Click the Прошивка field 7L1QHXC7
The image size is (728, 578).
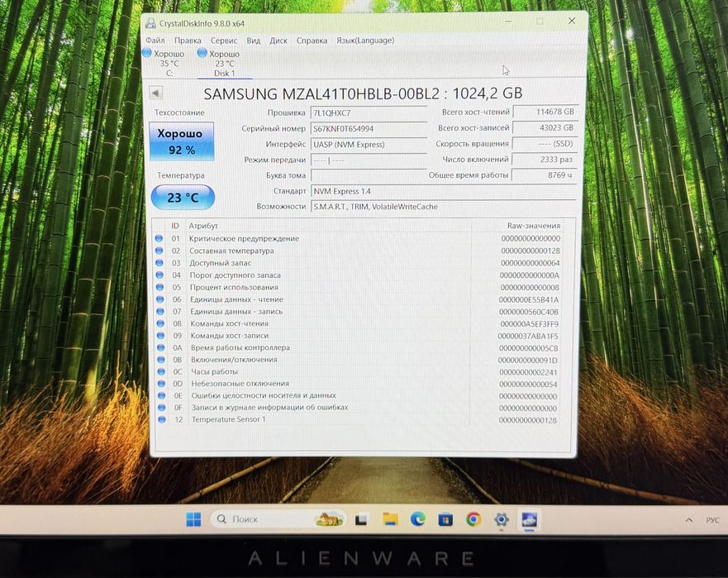pos(369,113)
